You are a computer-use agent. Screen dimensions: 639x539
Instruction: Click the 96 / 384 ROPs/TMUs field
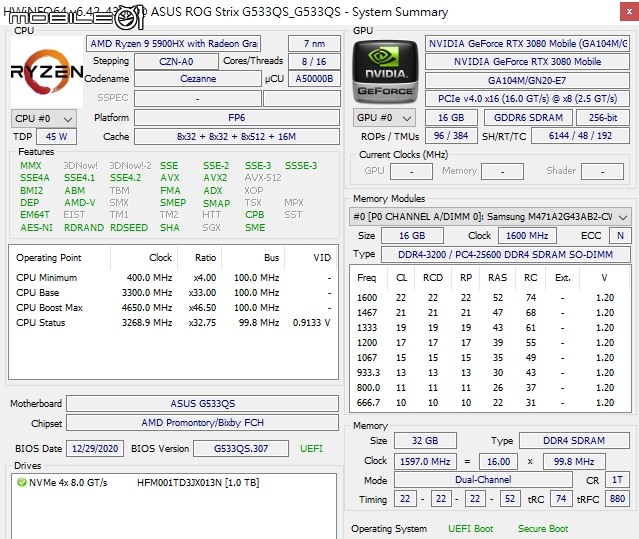[x=451, y=136]
